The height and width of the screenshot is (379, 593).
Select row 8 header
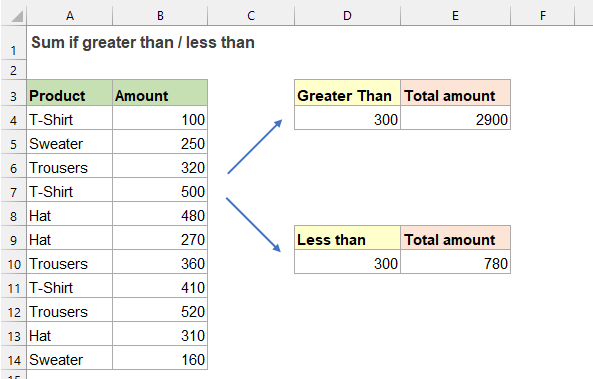[14, 214]
